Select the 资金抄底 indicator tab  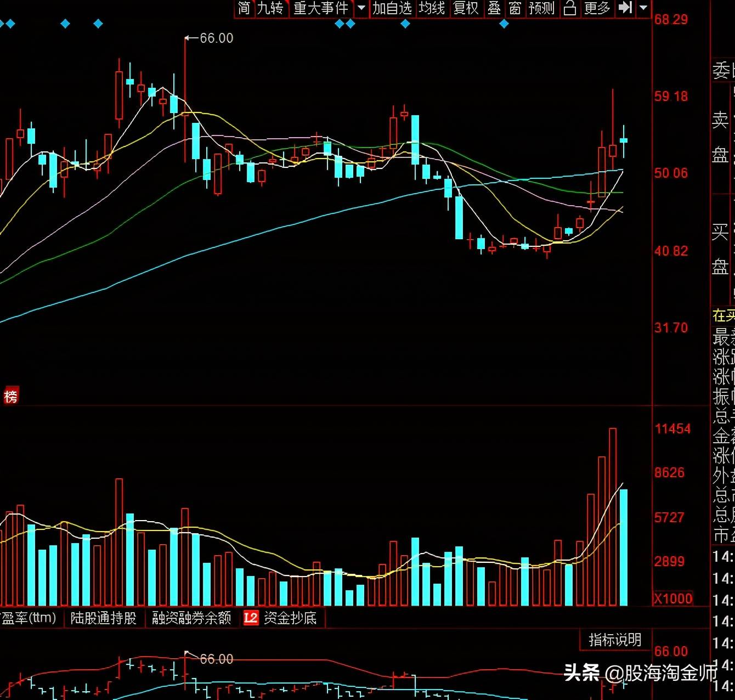pos(290,618)
